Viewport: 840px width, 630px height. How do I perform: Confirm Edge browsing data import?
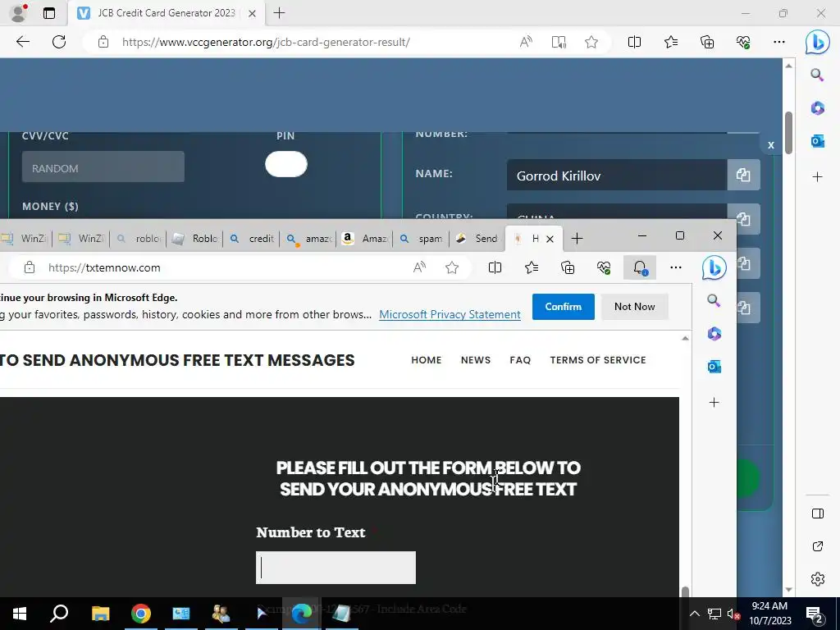[x=563, y=307]
